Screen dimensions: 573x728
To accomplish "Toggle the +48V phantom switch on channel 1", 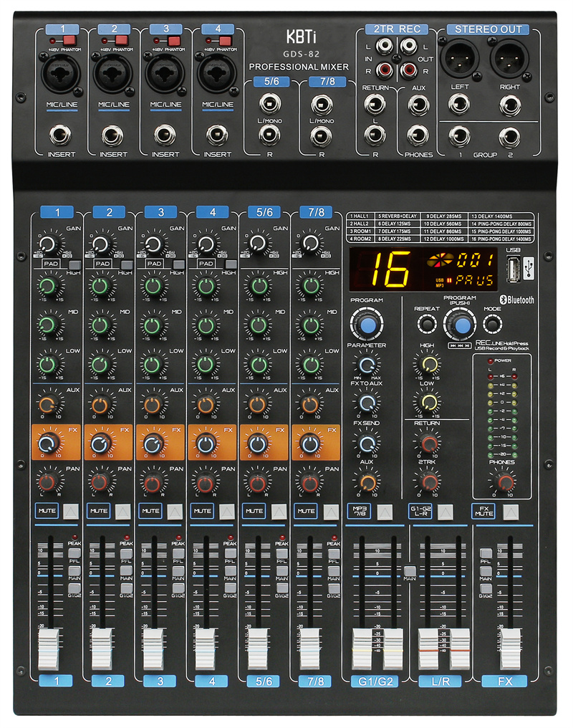I will (x=69, y=40).
